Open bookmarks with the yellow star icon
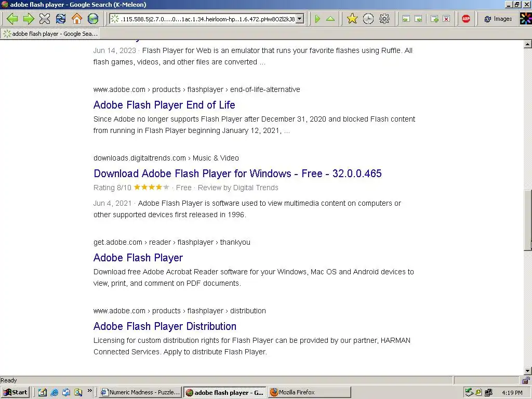 pos(352,19)
